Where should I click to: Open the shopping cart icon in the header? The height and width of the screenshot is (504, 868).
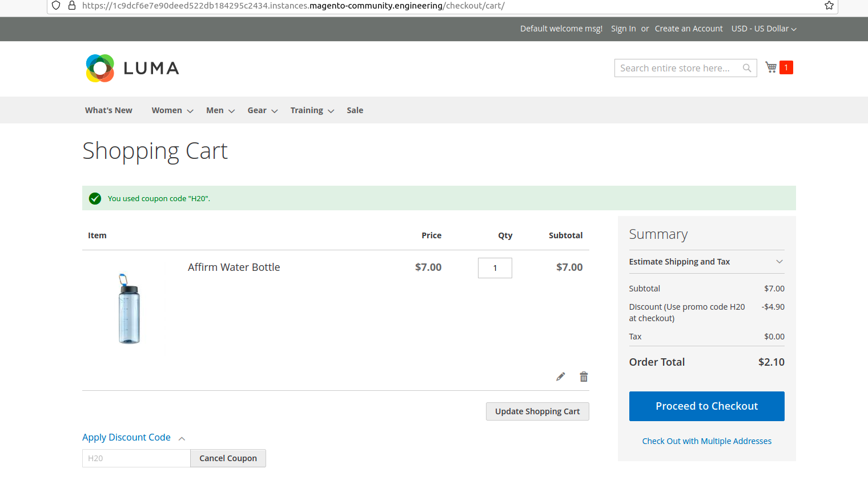point(770,66)
